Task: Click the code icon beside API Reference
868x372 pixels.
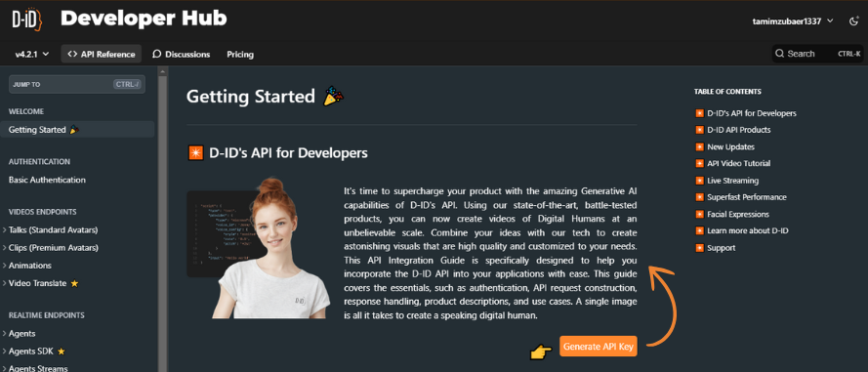Action: tap(72, 55)
